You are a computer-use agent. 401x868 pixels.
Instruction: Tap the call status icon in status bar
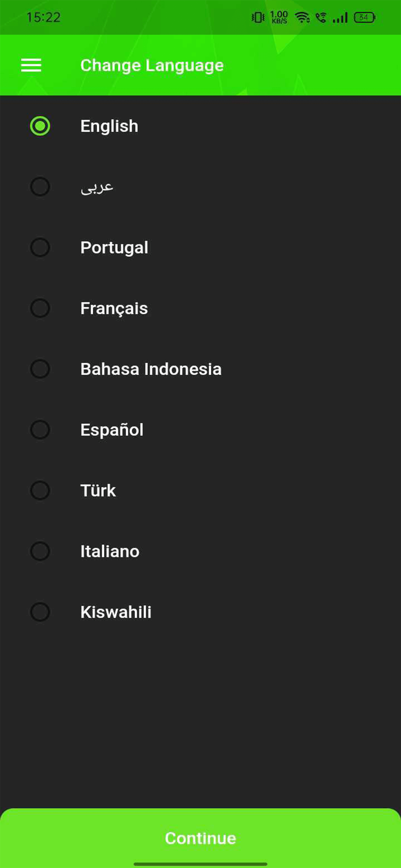[x=322, y=17]
